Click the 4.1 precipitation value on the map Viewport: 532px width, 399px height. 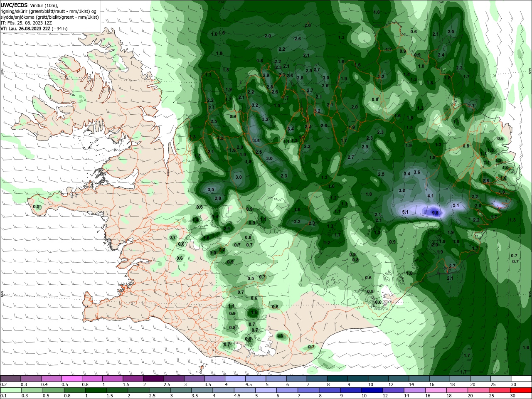pos(431,196)
